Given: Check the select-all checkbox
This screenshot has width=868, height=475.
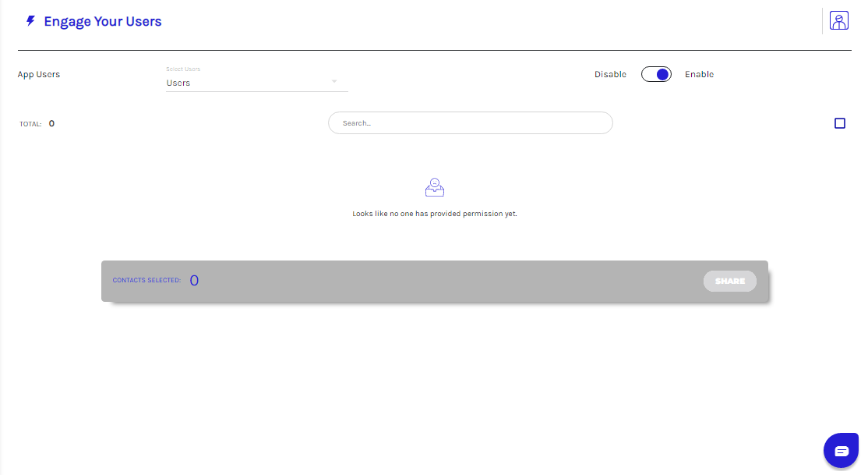Looking at the screenshot, I should pyautogui.click(x=839, y=123).
